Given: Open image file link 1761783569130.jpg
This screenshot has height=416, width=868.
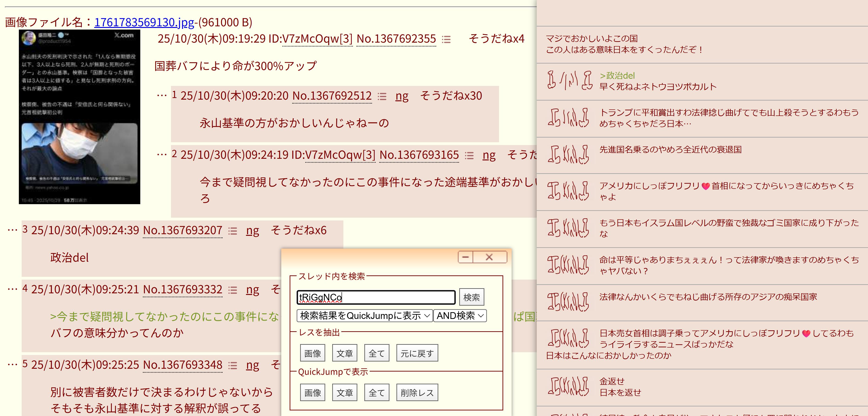Looking at the screenshot, I should click(144, 22).
